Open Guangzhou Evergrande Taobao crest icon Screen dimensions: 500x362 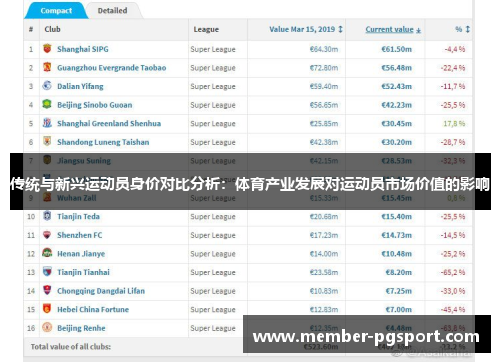[x=47, y=67]
